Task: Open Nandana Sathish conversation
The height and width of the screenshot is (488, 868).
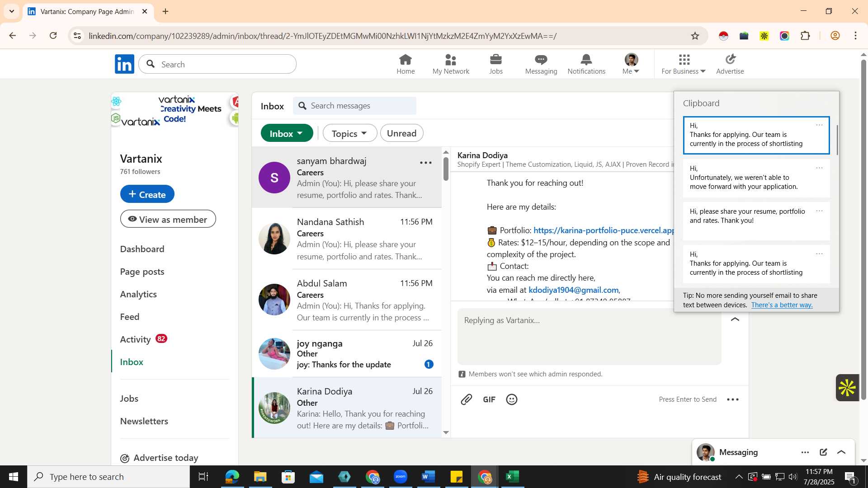Action: 347,239
